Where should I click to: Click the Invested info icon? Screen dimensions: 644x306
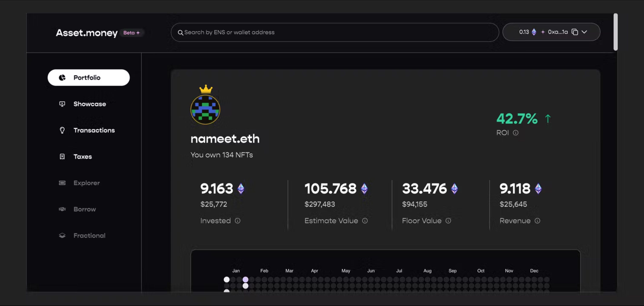(237, 221)
